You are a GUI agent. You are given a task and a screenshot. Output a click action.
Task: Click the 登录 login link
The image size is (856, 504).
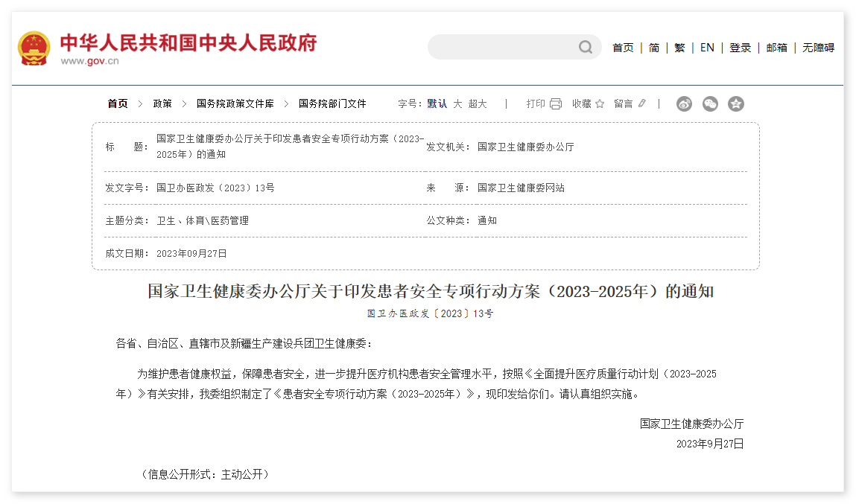coord(739,47)
